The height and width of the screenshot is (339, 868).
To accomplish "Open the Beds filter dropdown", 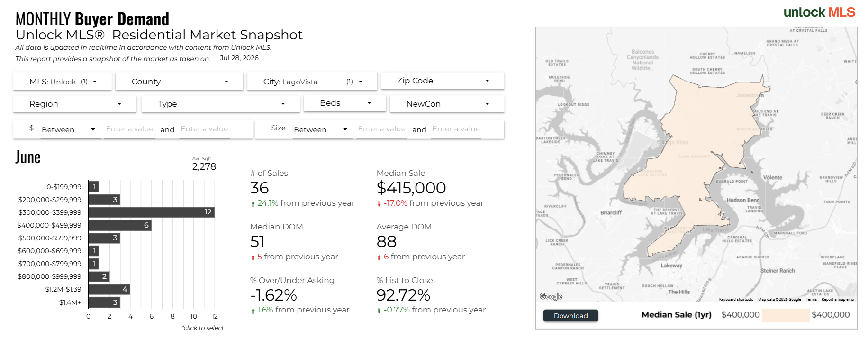I will coord(345,103).
